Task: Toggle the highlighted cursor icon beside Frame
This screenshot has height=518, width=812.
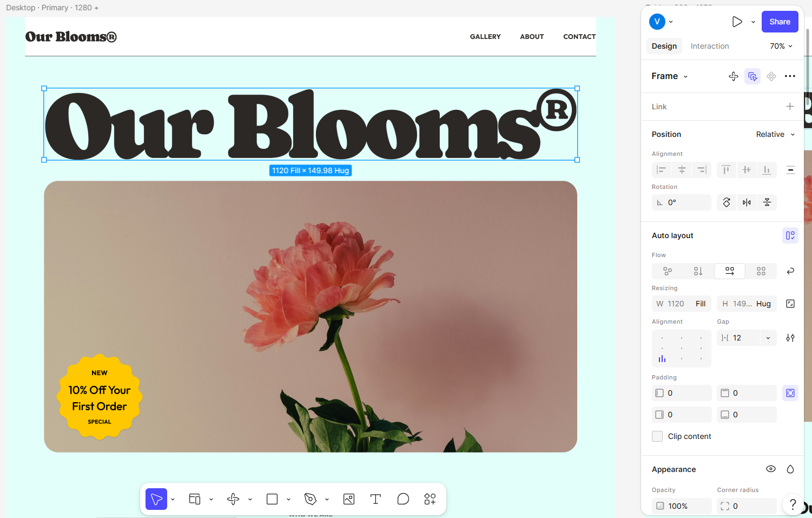Action: [x=752, y=76]
